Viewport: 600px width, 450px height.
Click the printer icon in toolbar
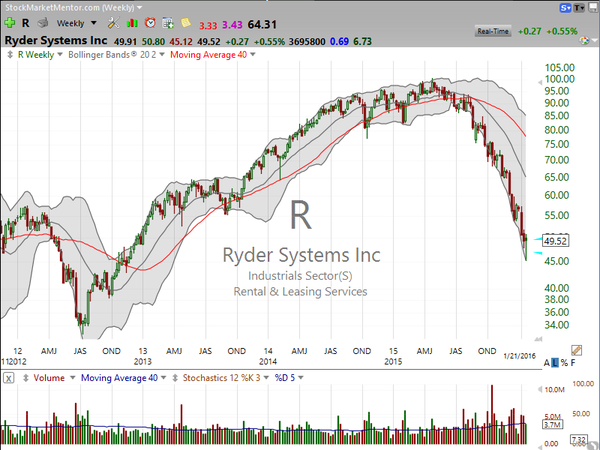(x=42, y=23)
